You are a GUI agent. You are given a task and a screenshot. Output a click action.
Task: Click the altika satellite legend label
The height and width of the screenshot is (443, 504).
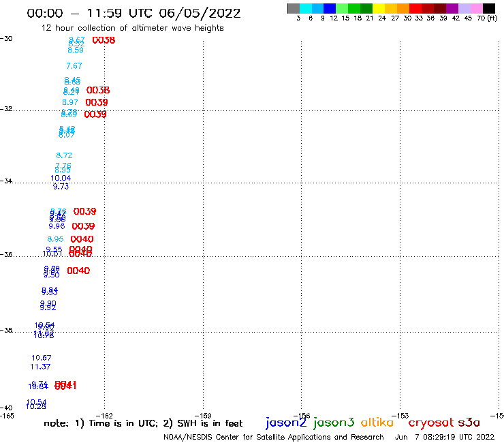(x=377, y=422)
